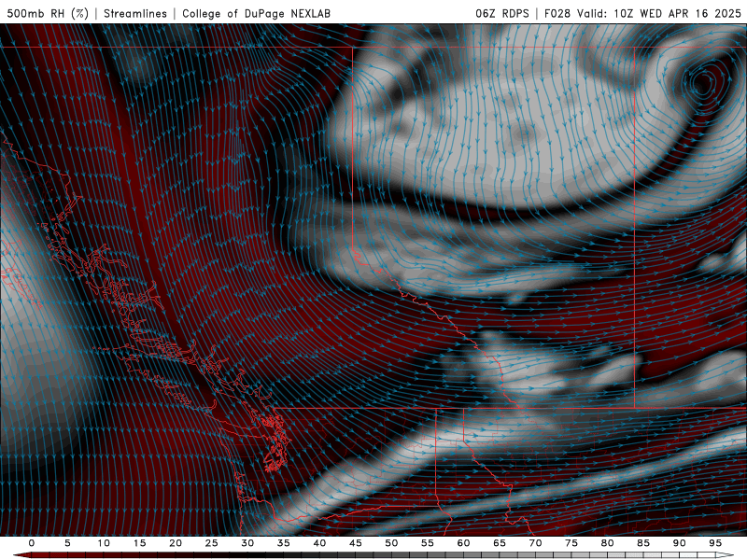Click the "10Z WED APR 16 2025" valid time

pyautogui.click(x=678, y=13)
